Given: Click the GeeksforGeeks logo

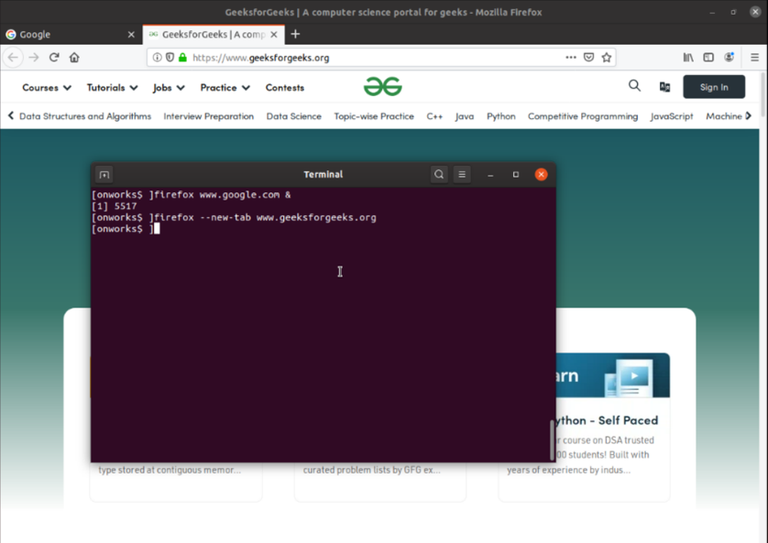Looking at the screenshot, I should 383,87.
